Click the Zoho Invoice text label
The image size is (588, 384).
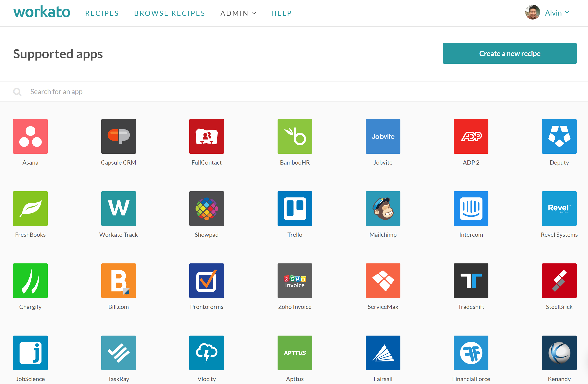(295, 307)
